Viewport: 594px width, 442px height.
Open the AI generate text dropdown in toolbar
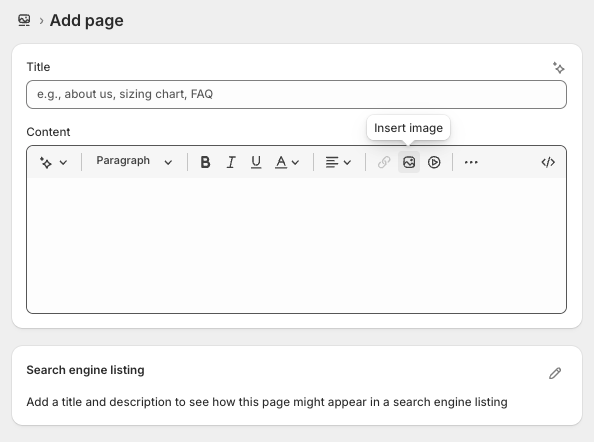(x=53, y=162)
